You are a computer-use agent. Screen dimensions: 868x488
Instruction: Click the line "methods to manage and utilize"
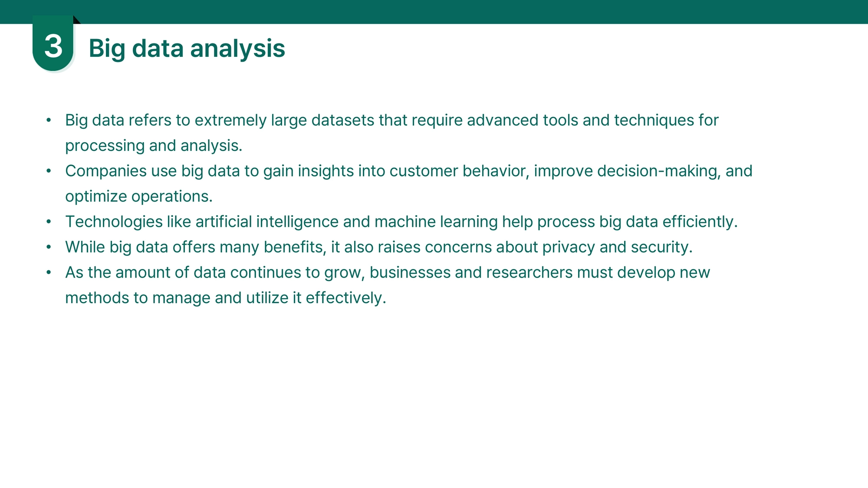point(226,298)
